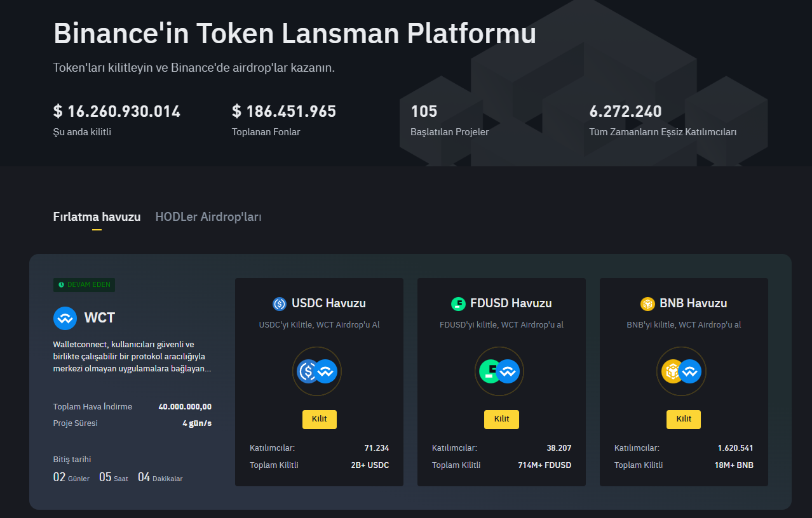Click the Kilit button in USDC Havuzu
The image size is (812, 518).
(x=319, y=419)
